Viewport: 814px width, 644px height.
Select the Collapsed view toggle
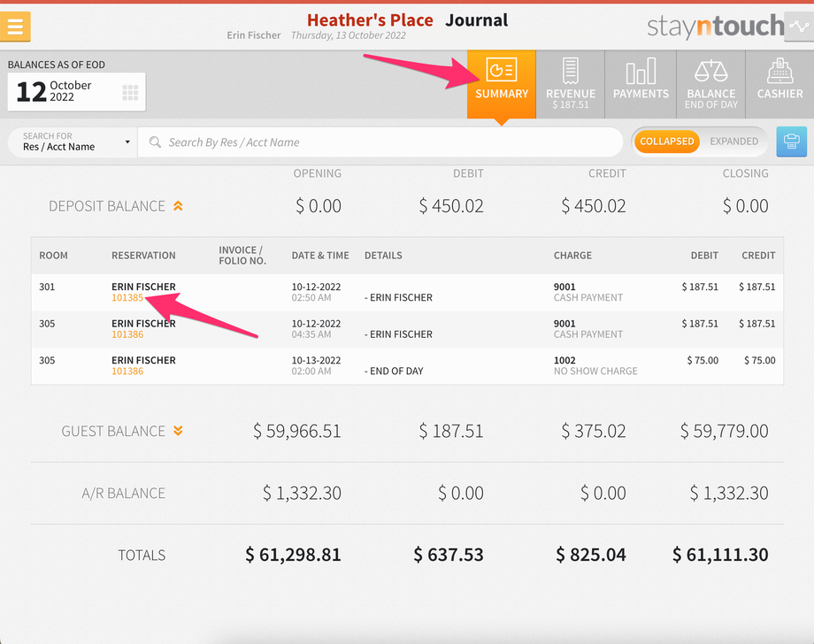click(x=666, y=142)
